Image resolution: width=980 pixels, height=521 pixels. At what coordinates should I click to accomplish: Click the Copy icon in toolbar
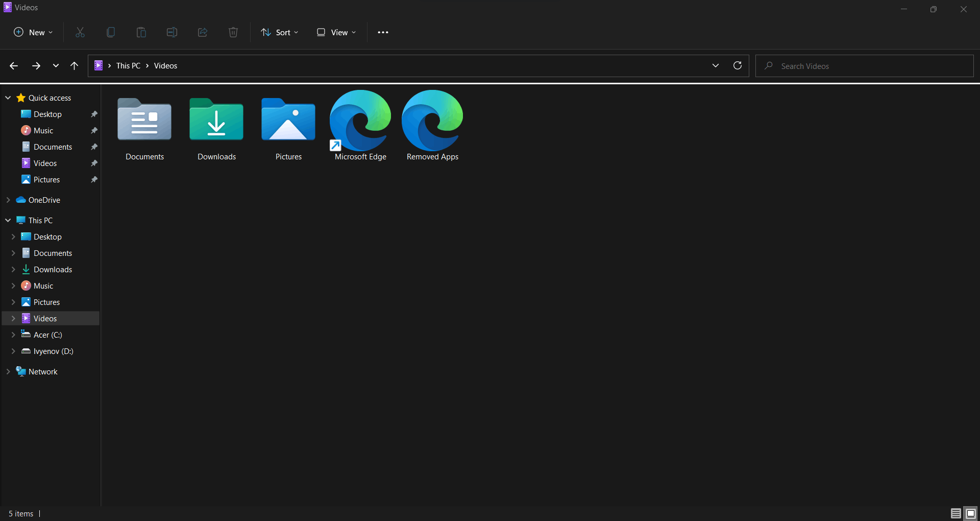click(x=111, y=32)
